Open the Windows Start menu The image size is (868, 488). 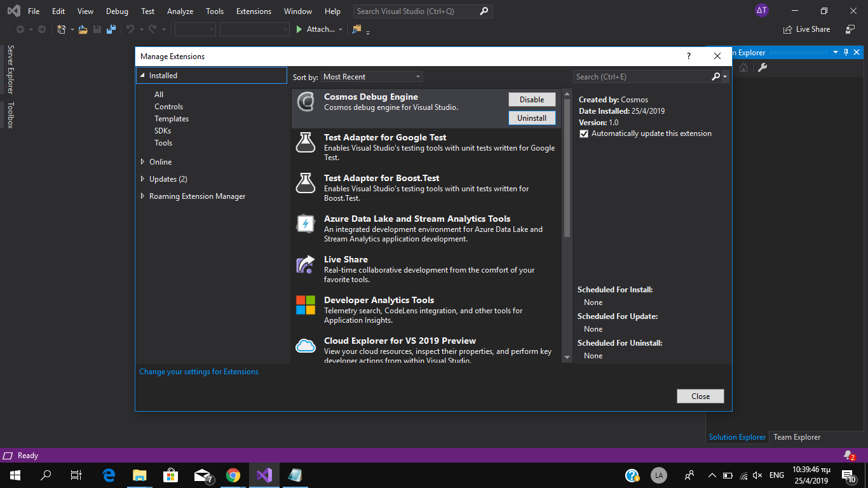pyautogui.click(x=15, y=475)
